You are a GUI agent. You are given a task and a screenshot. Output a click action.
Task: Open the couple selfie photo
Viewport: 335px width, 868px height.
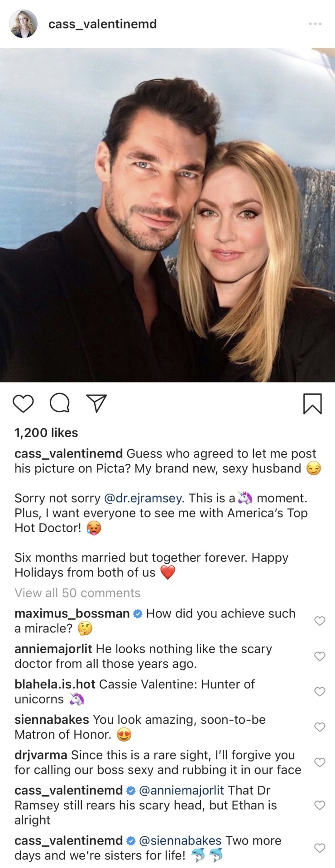coord(167,215)
